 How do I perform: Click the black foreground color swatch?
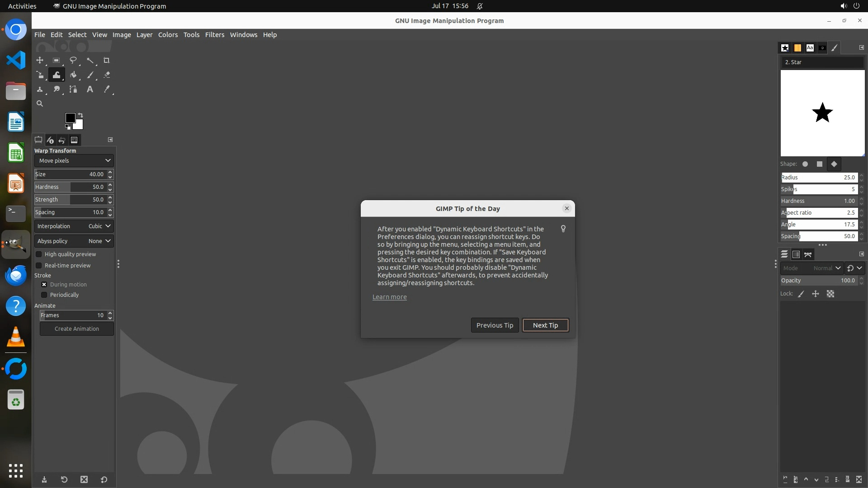(x=70, y=118)
